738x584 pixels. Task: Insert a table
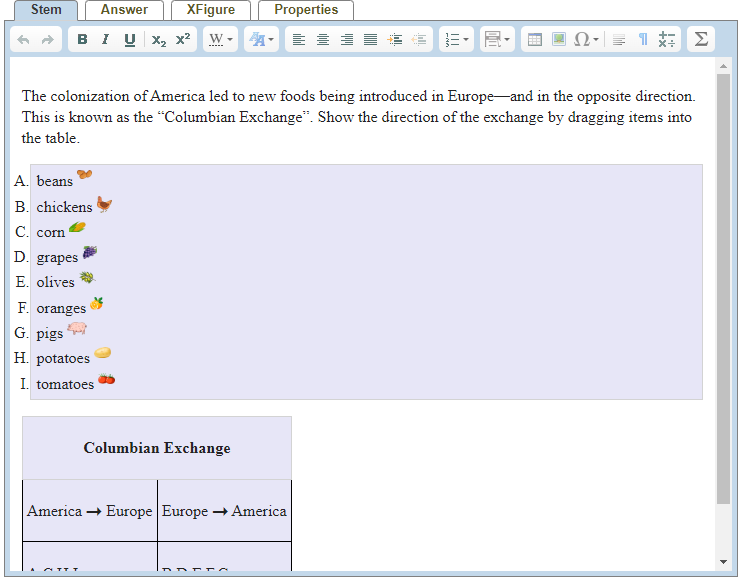(x=535, y=40)
